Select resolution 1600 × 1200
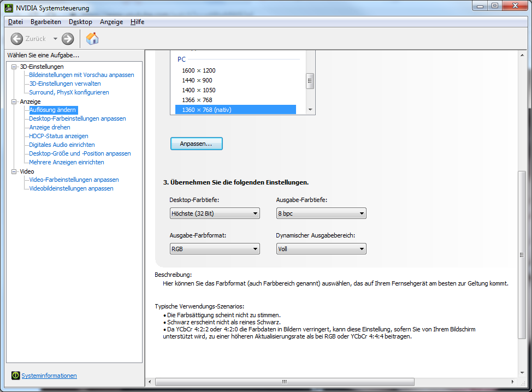Image resolution: width=532 pixels, height=392 pixels. click(235, 70)
